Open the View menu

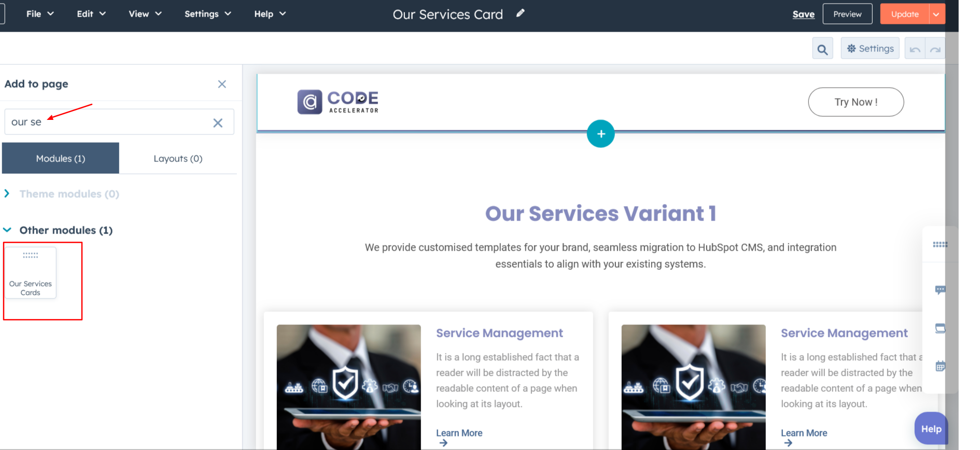click(145, 14)
